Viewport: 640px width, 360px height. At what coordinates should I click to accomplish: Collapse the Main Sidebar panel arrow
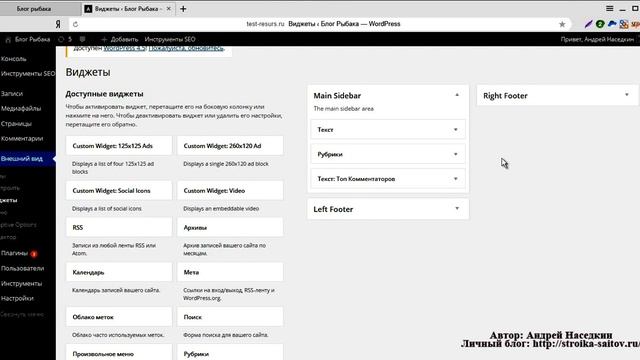coord(457,95)
